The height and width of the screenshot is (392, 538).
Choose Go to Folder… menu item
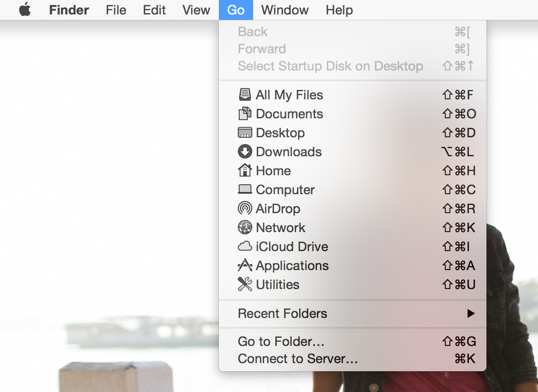281,341
